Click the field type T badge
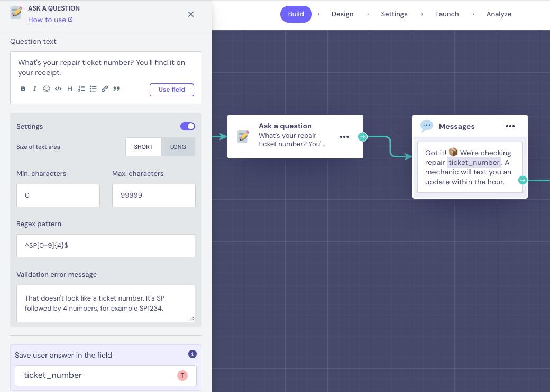 pyautogui.click(x=182, y=376)
